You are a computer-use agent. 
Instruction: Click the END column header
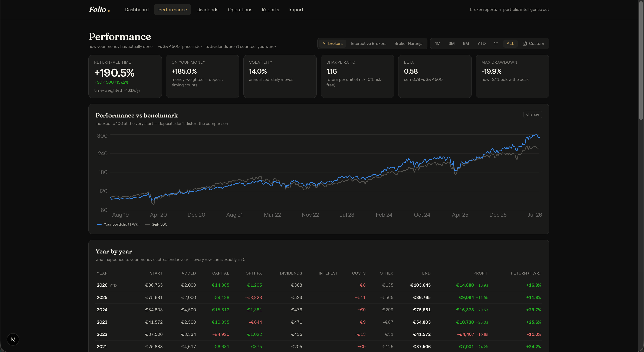pyautogui.click(x=426, y=273)
